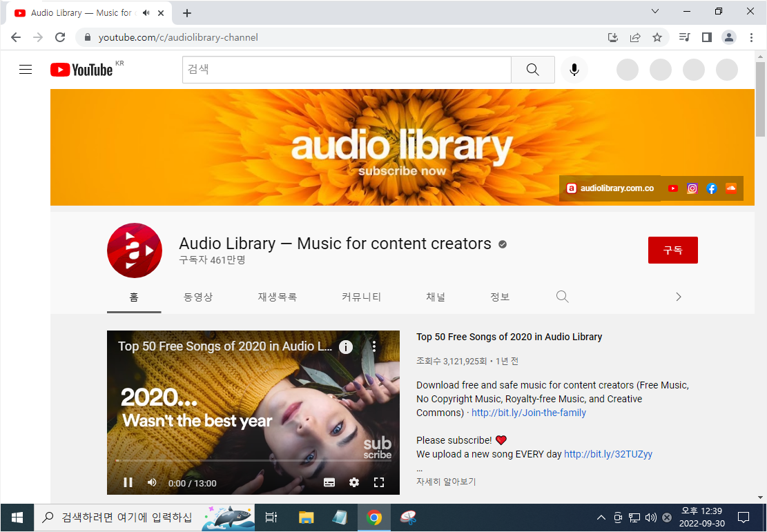Open Top 50 Free Songs of 2020 title

click(x=509, y=337)
